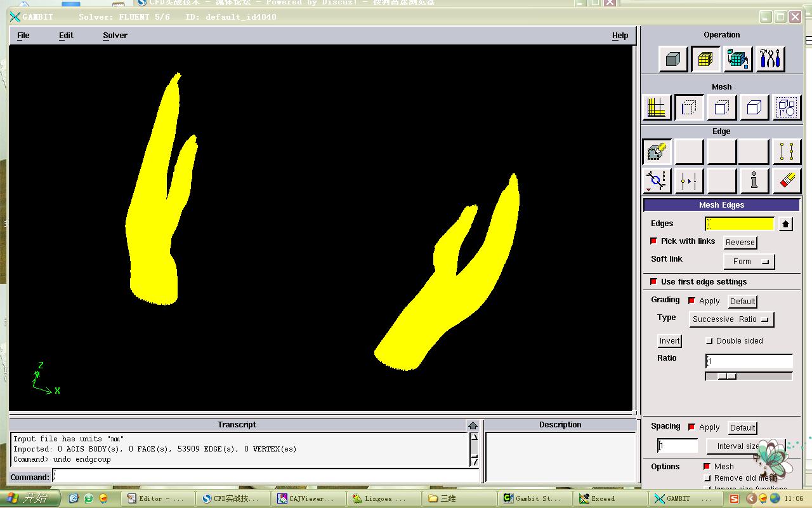The width and height of the screenshot is (812, 508).
Task: Open the File menu
Action: pyautogui.click(x=23, y=36)
